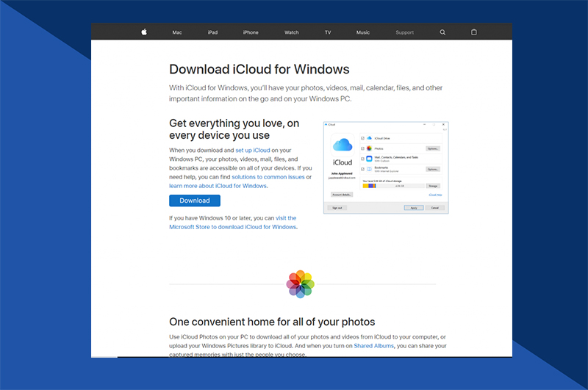Toggle the iCloud Drive checkbox in preview
Viewport: 588px width, 390px height.
click(x=362, y=138)
